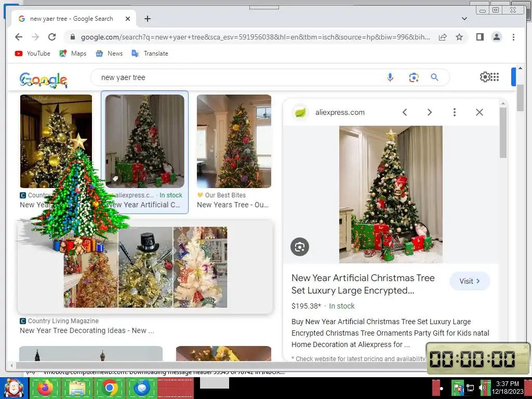
Task: Show previous image in preview panel
Action: [404, 112]
